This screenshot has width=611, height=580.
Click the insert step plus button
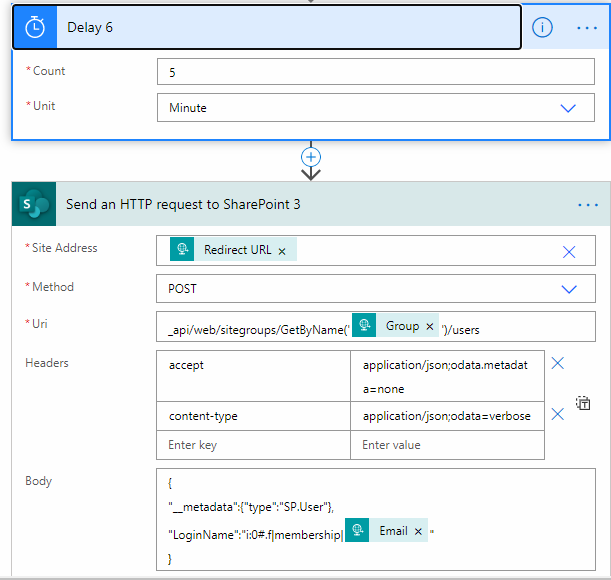click(311, 157)
